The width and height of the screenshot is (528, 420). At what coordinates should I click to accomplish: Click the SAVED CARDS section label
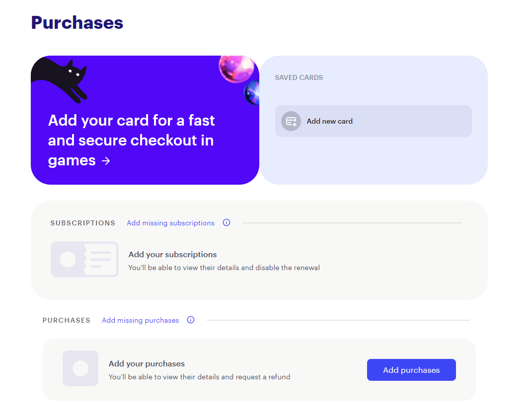(299, 77)
